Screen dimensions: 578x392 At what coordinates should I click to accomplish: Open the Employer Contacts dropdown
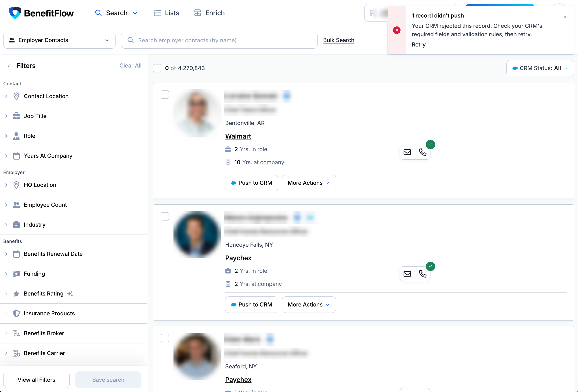[x=59, y=40]
